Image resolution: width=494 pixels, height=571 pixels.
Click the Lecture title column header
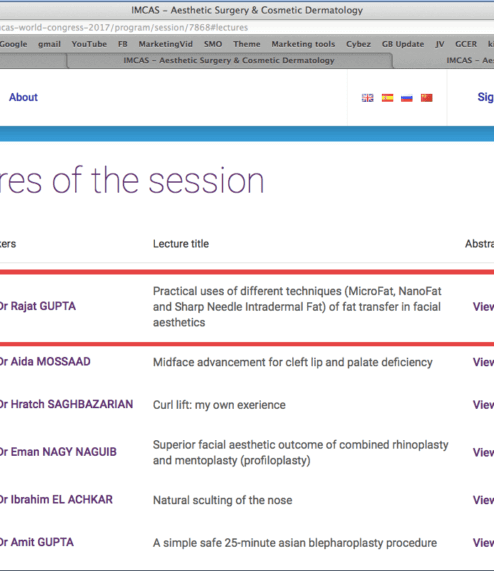(x=181, y=244)
